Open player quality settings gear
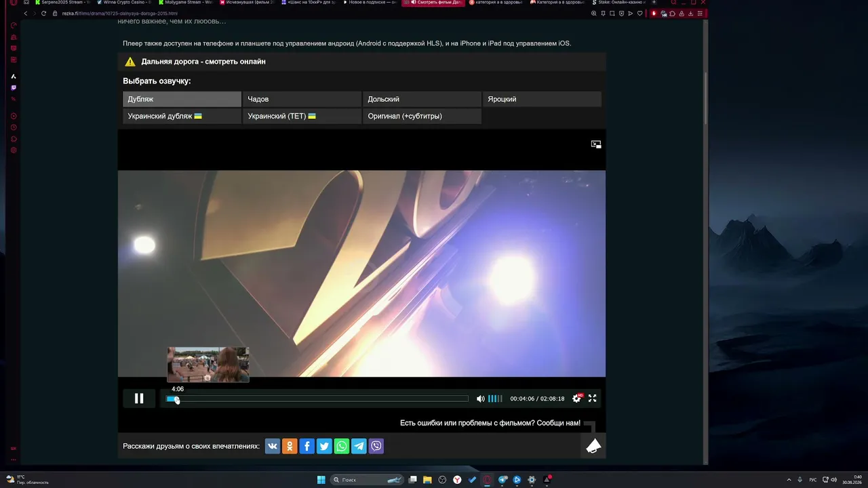Screen dimensions: 868x488 576,399
